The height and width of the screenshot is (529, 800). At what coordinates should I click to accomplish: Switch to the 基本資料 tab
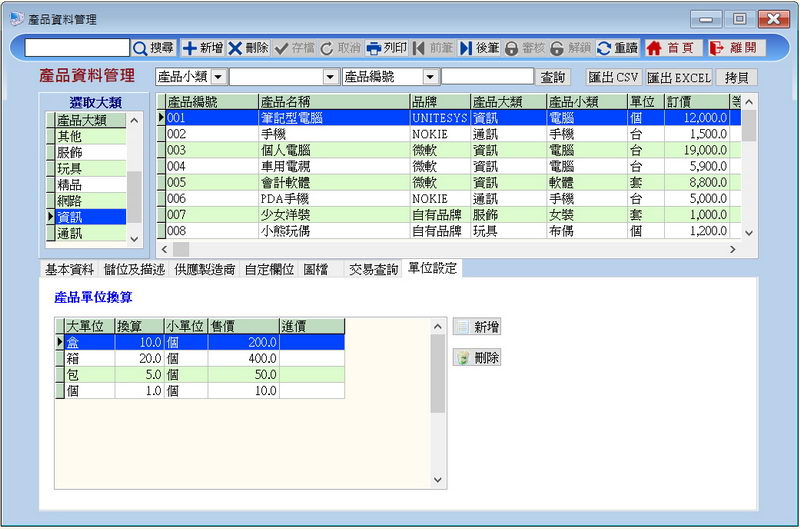coord(70,269)
